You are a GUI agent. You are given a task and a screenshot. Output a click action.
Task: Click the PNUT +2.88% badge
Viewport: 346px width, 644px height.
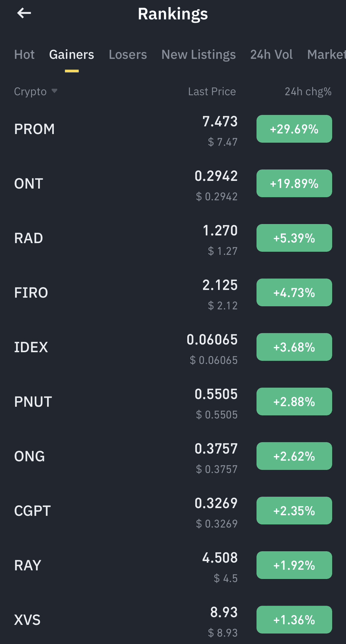click(294, 402)
